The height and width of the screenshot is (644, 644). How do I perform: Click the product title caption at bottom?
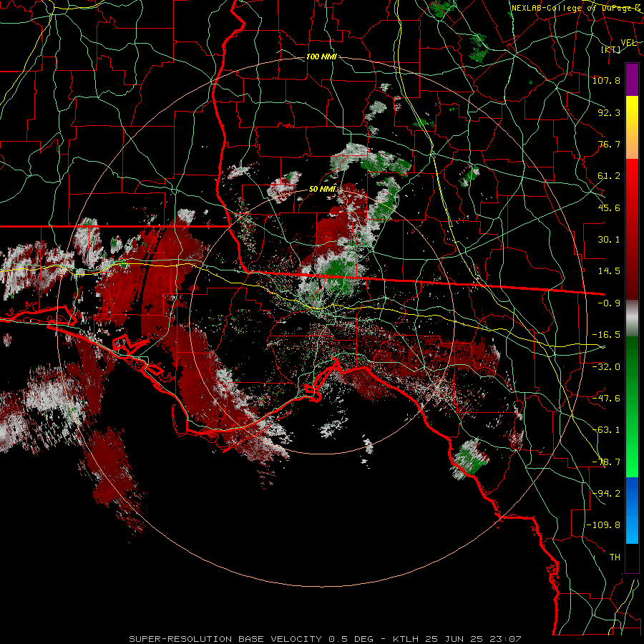pos(326,639)
